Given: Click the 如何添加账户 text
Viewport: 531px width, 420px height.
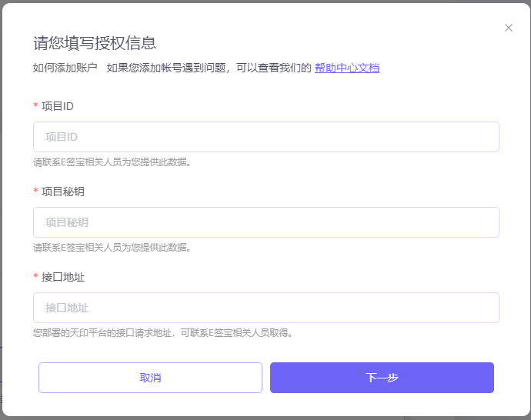Looking at the screenshot, I should coord(65,68).
